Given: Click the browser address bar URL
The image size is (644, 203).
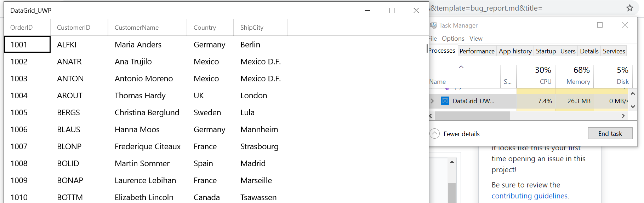Looking at the screenshot, I should click(486, 8).
